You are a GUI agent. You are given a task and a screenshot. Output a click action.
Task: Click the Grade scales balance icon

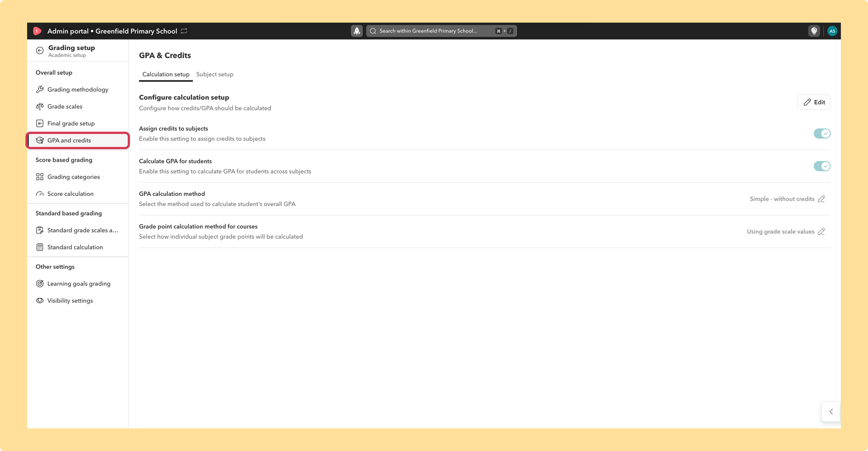[x=40, y=107]
